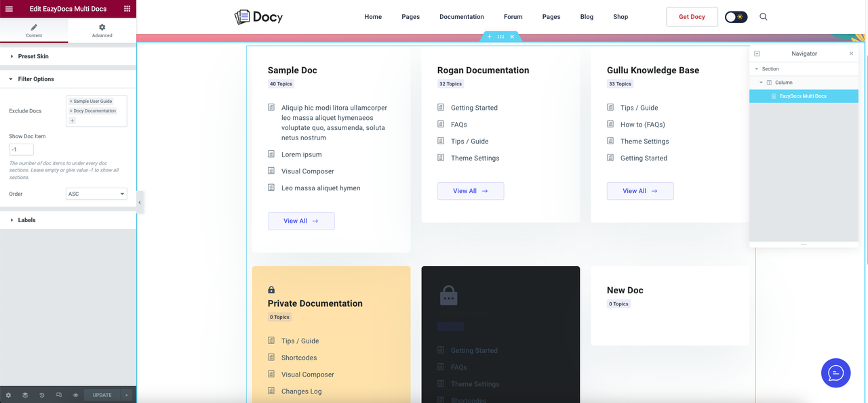The height and width of the screenshot is (403, 868).
Task: Open the widgets grid panel
Action: (127, 9)
